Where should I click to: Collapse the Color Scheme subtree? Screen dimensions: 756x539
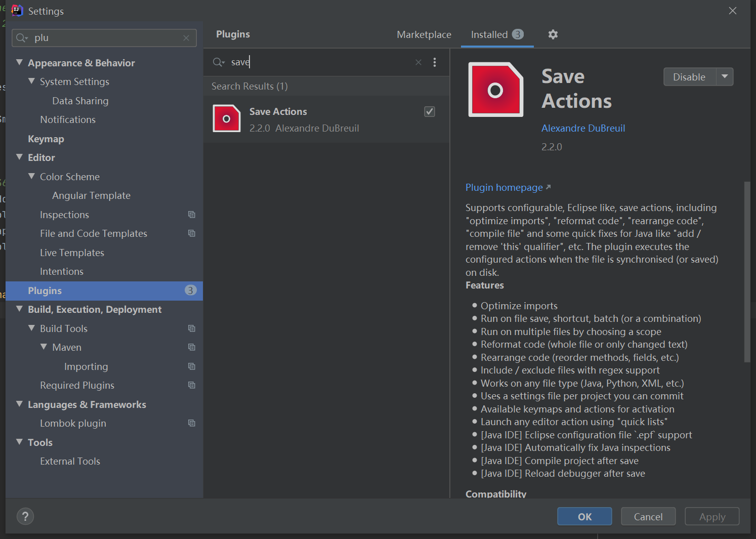pyautogui.click(x=32, y=177)
